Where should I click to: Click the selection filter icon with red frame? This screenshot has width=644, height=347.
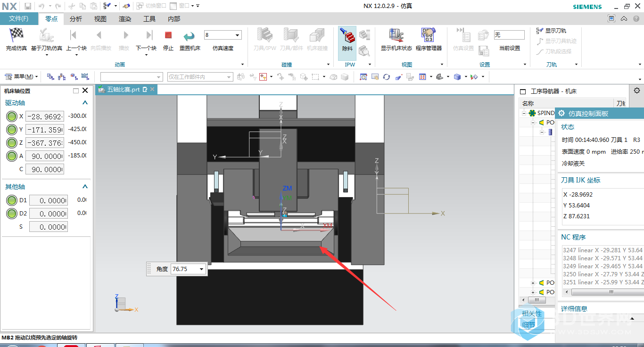263,77
